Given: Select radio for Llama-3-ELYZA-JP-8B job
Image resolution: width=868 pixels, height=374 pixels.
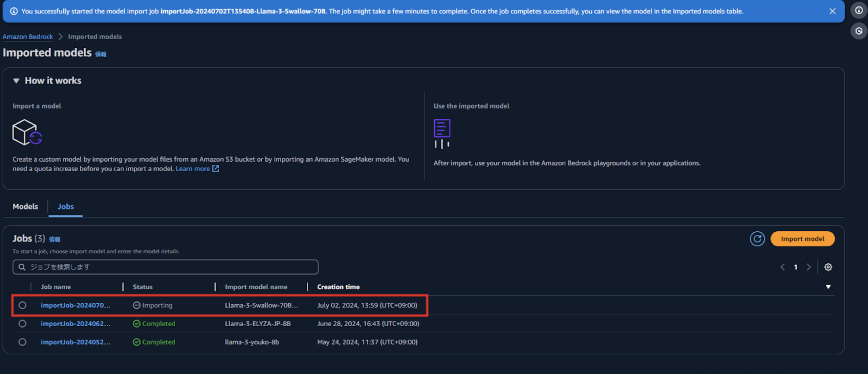Looking at the screenshot, I should tap(22, 324).
